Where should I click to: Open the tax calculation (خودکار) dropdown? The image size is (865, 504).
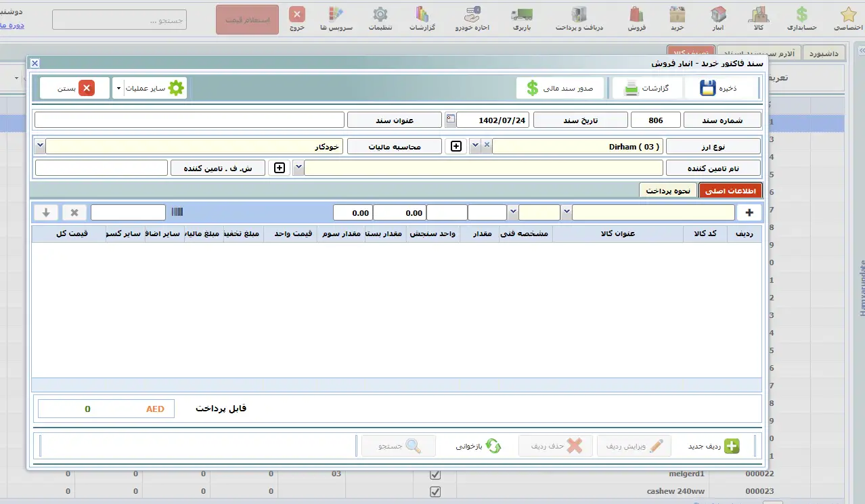click(x=40, y=146)
